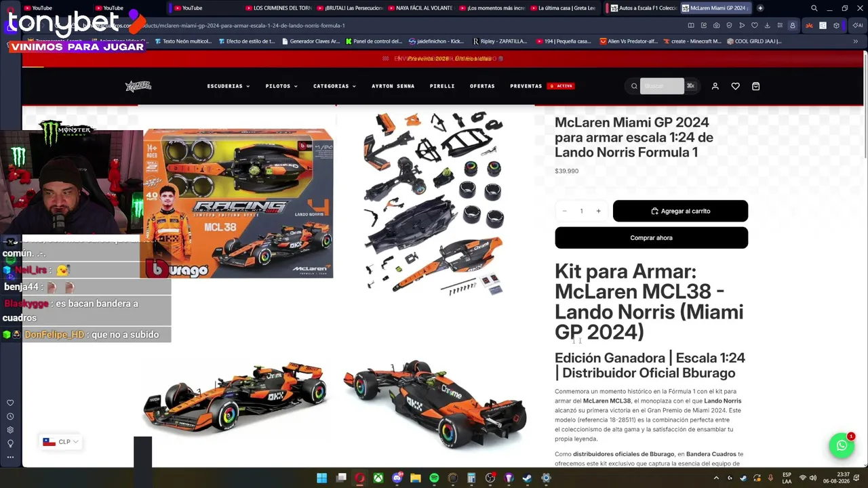Switch to the Autos a Escala F1 tab
868x488 pixels.
[644, 8]
